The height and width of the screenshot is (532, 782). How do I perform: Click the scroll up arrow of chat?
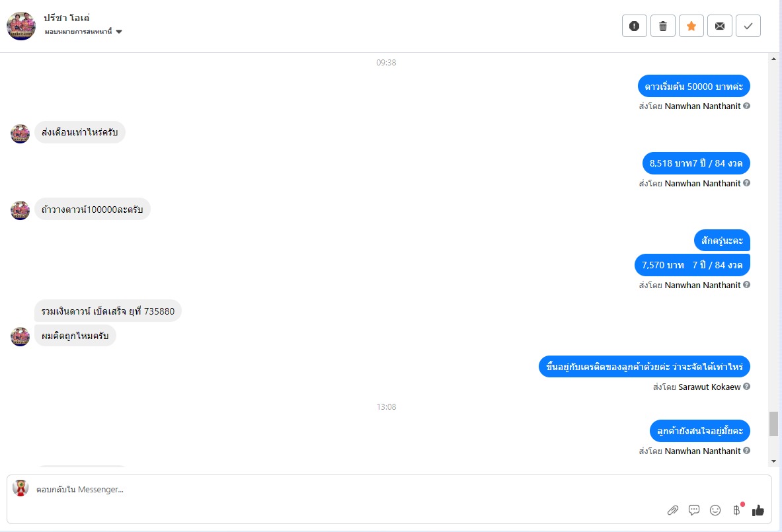click(773, 59)
